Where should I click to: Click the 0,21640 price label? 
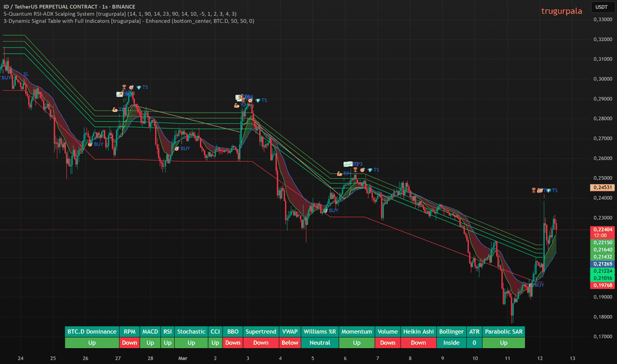point(602,250)
